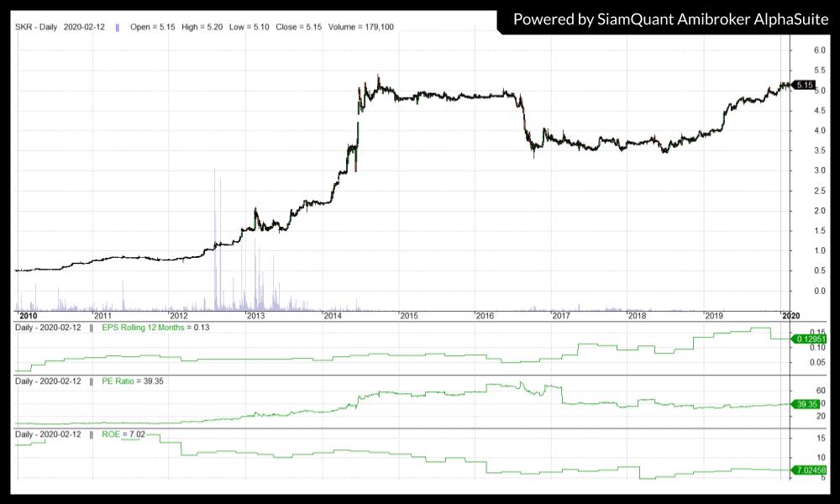840x504 pixels.
Task: Click the 0.12951 EPS value tag
Action: coord(808,339)
